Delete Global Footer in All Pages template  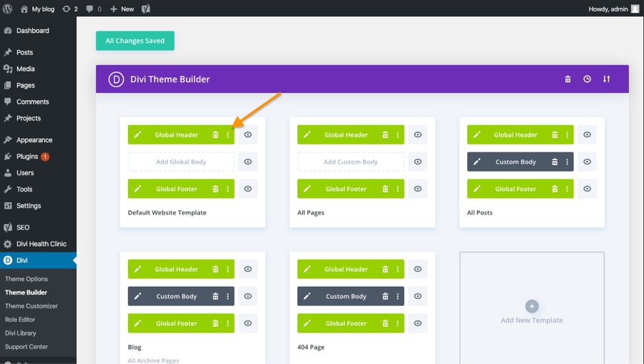point(385,189)
